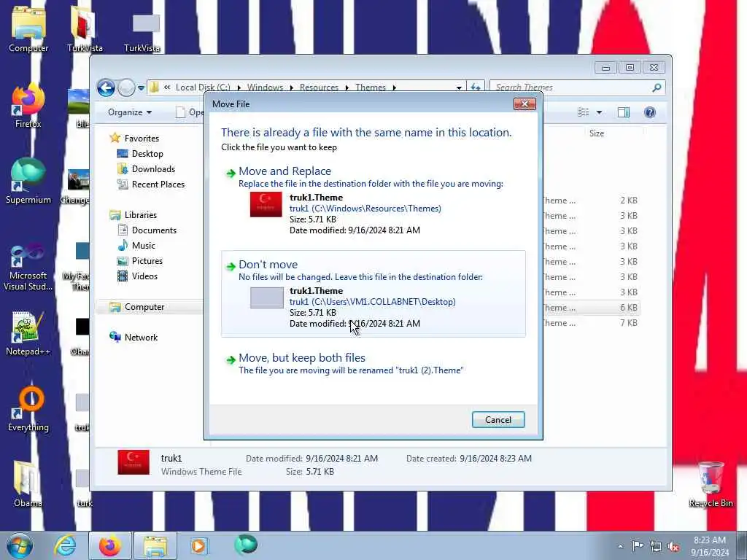
Task: Switch to Windows Explorer taskbar button
Action: click(x=155, y=545)
